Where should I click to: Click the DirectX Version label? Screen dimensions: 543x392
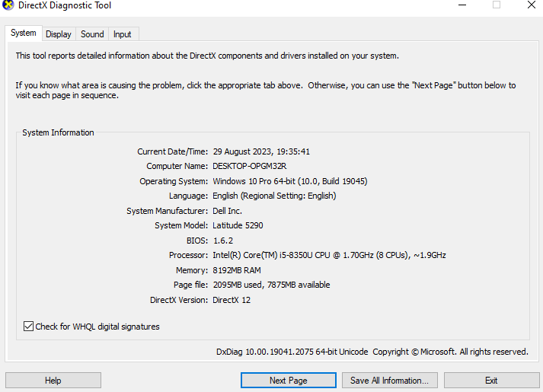pyautogui.click(x=179, y=301)
